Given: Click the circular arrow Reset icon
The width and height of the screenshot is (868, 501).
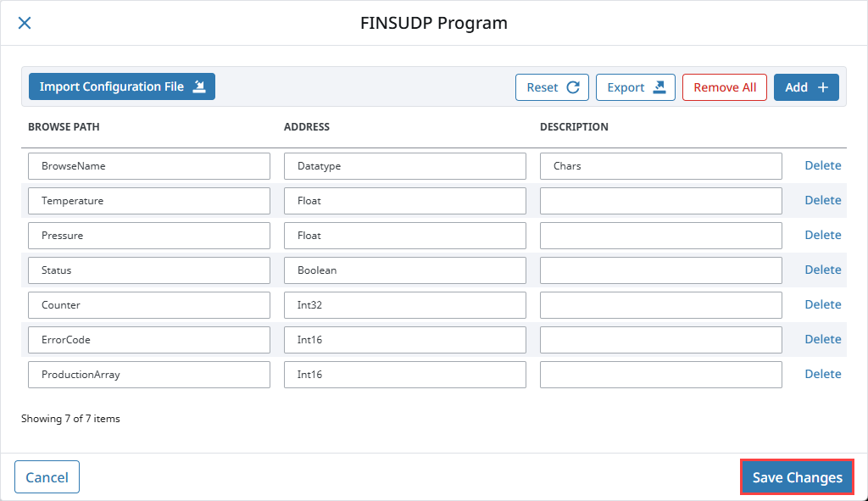Looking at the screenshot, I should pos(573,87).
